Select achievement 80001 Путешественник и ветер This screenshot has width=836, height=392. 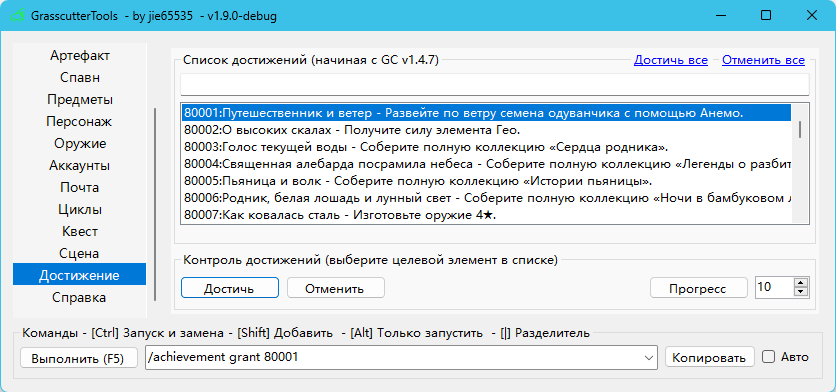pyautogui.click(x=486, y=113)
